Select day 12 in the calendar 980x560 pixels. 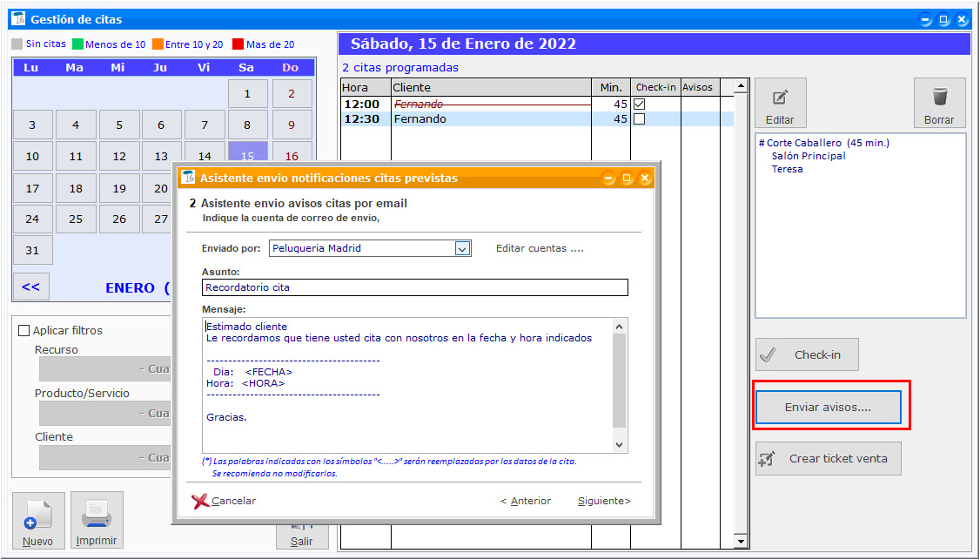118,157
